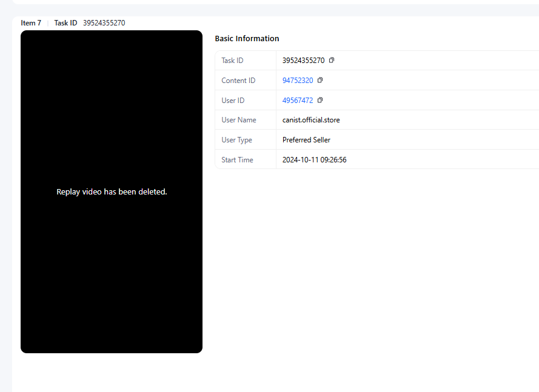Click the bold Task ID label beside Item 7
The height and width of the screenshot is (392, 539).
(x=65, y=23)
